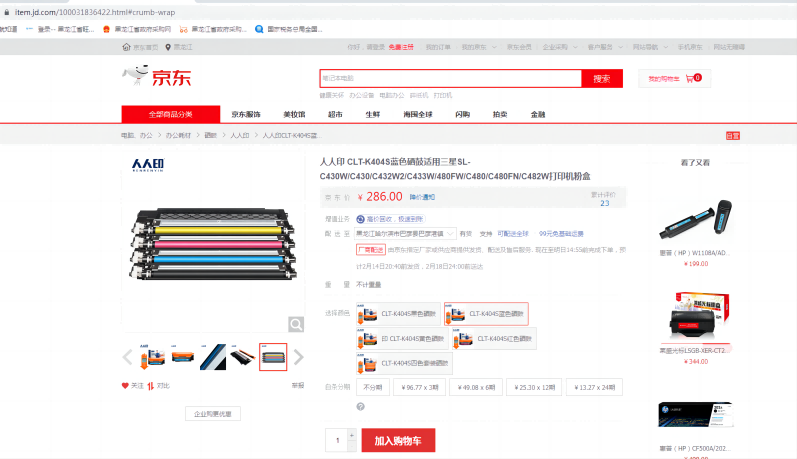Image resolution: width=797 pixels, height=459 pixels.
Task: Decrease quantity with the minus stepper
Action: pyautogui.click(x=351, y=446)
